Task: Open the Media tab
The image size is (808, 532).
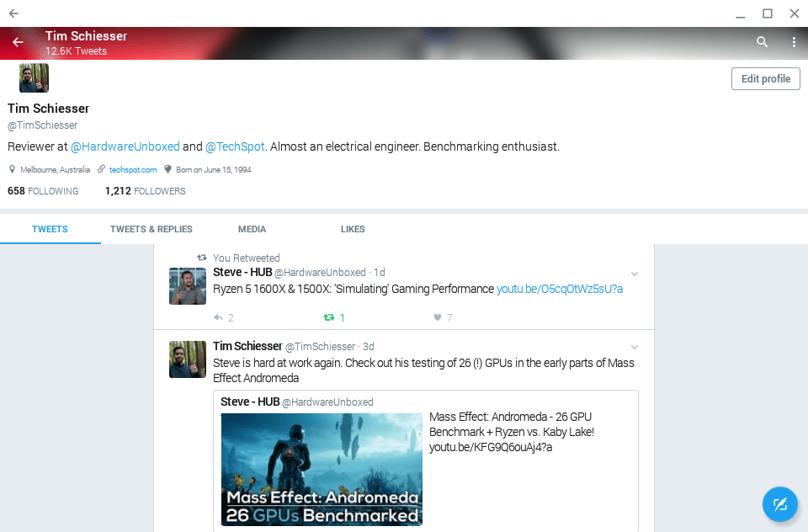Action: (252, 229)
